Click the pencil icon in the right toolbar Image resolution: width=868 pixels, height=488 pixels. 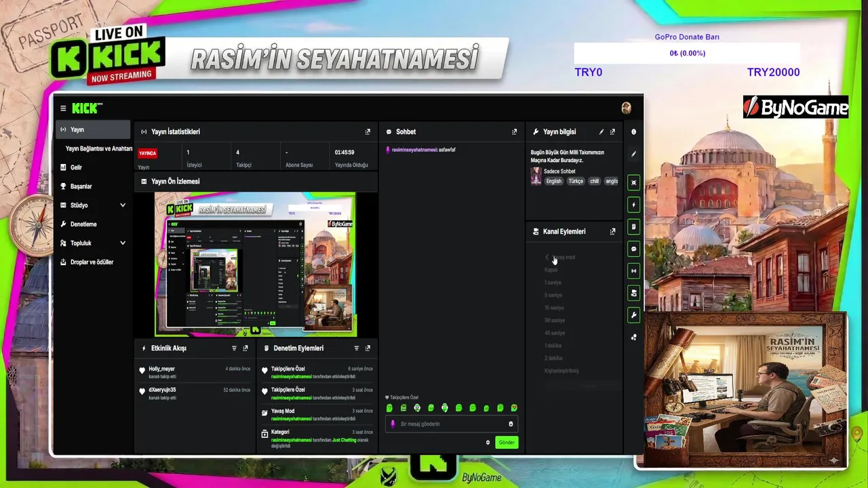point(634,155)
